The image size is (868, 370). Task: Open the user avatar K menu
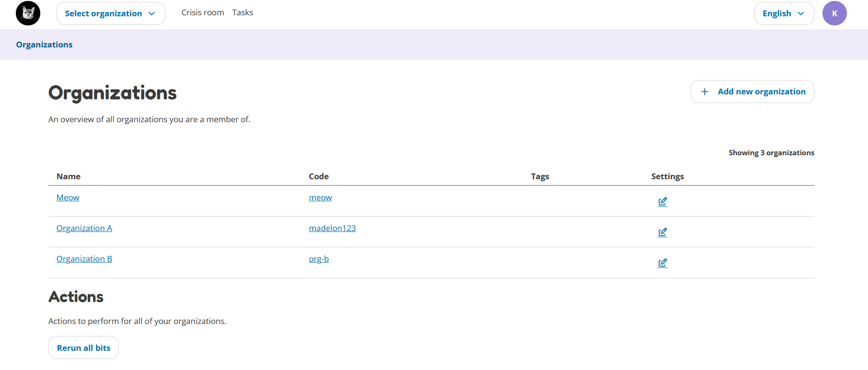[834, 13]
